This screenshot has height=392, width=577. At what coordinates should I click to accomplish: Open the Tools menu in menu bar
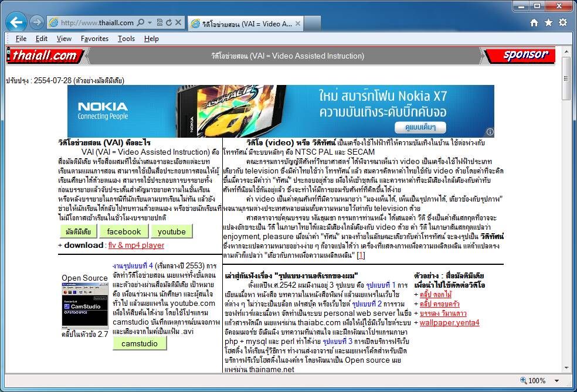[126, 39]
